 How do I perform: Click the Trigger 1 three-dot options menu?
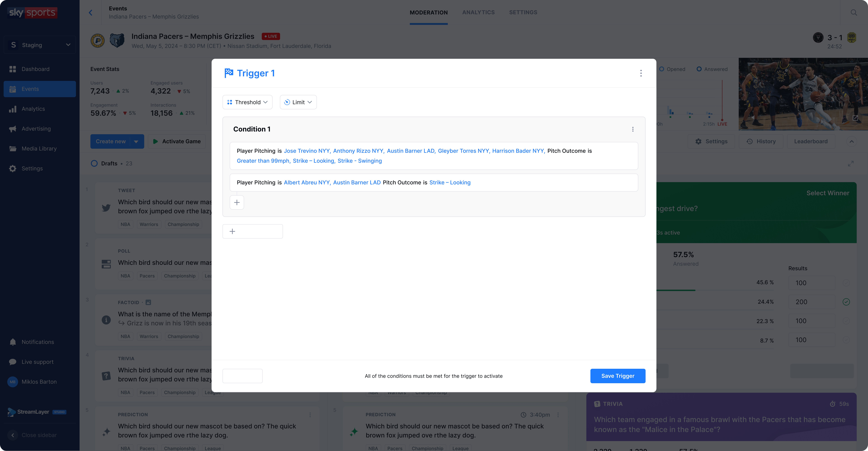pos(641,73)
